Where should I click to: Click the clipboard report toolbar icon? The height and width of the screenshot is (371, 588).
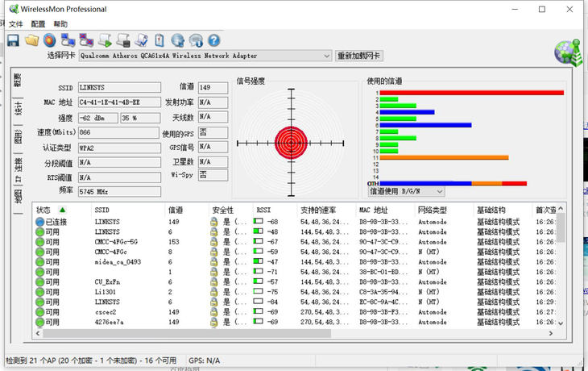click(159, 40)
